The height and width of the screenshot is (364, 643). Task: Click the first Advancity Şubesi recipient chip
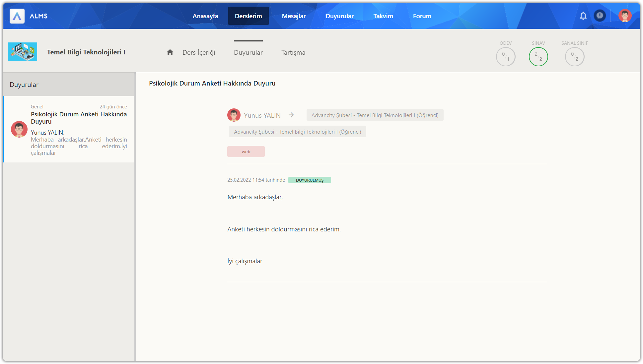375,115
